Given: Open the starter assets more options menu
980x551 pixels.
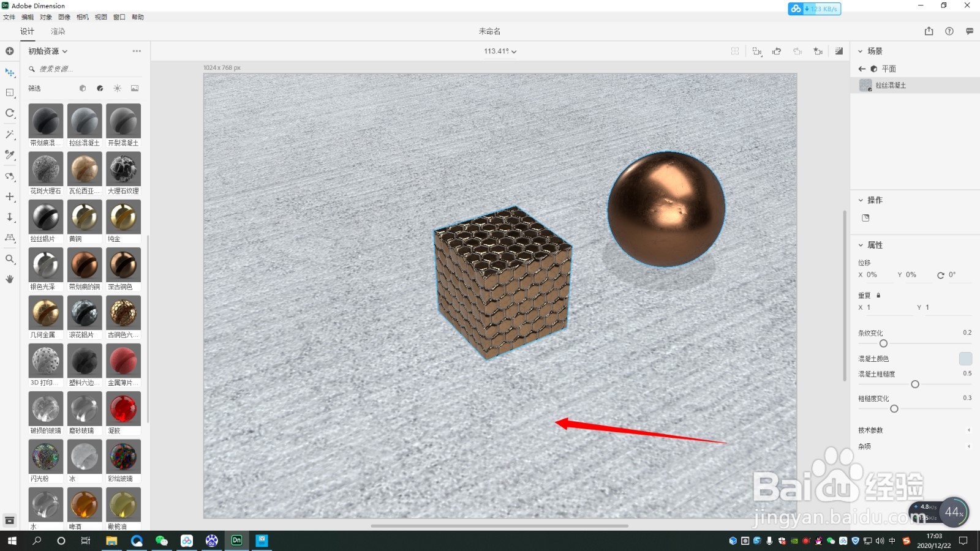Looking at the screenshot, I should click(137, 51).
